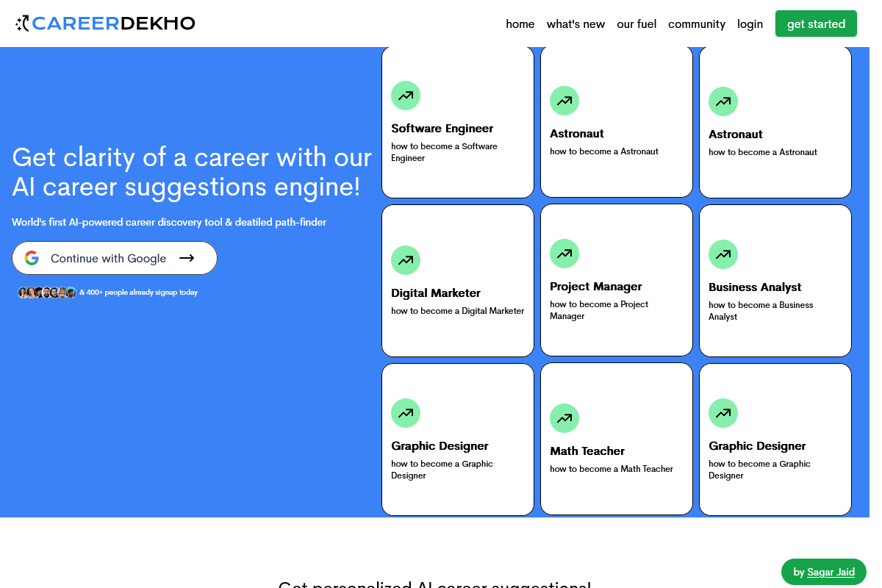
Task: Click the green trend icon on Digital Marketer card
Action: click(406, 260)
